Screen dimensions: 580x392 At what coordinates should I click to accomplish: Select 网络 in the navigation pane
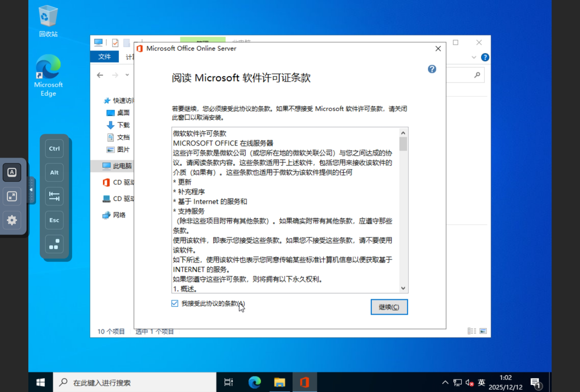point(119,215)
